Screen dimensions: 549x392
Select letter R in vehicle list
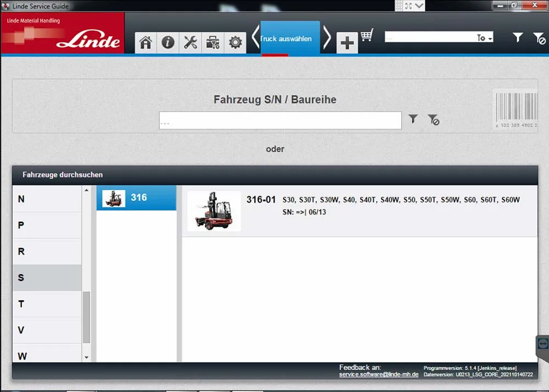[47, 251]
